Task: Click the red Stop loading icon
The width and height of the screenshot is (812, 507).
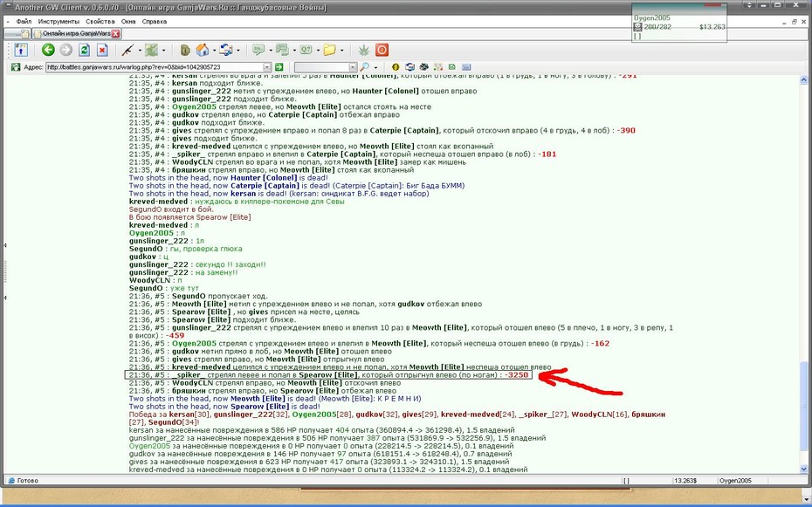Action: 102,50
